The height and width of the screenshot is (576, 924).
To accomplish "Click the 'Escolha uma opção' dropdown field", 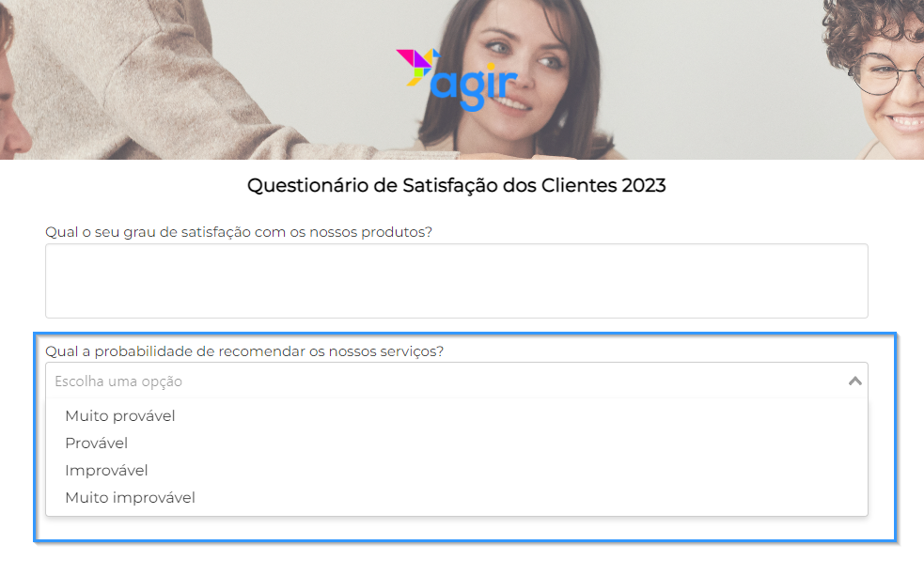I will (x=456, y=381).
